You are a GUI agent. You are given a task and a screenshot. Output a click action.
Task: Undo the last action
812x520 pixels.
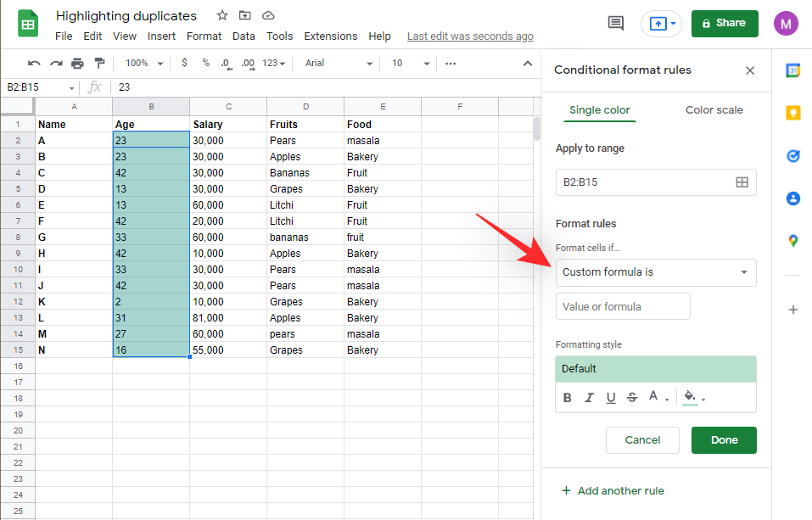pyautogui.click(x=34, y=63)
